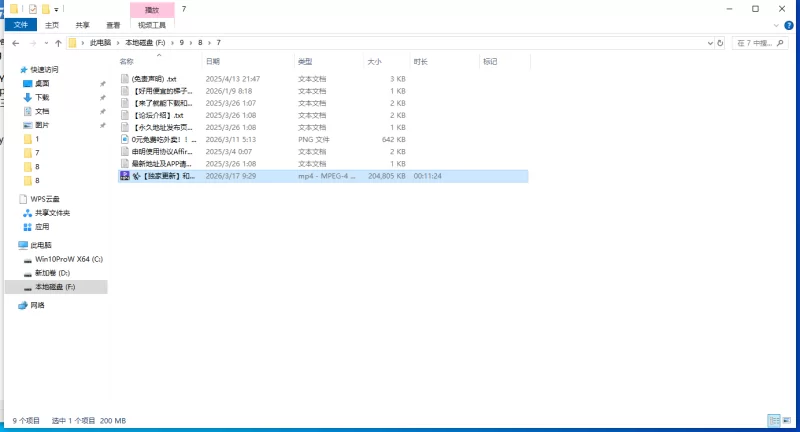Switch to details view in status bar
The height and width of the screenshot is (432, 800).
(x=774, y=421)
